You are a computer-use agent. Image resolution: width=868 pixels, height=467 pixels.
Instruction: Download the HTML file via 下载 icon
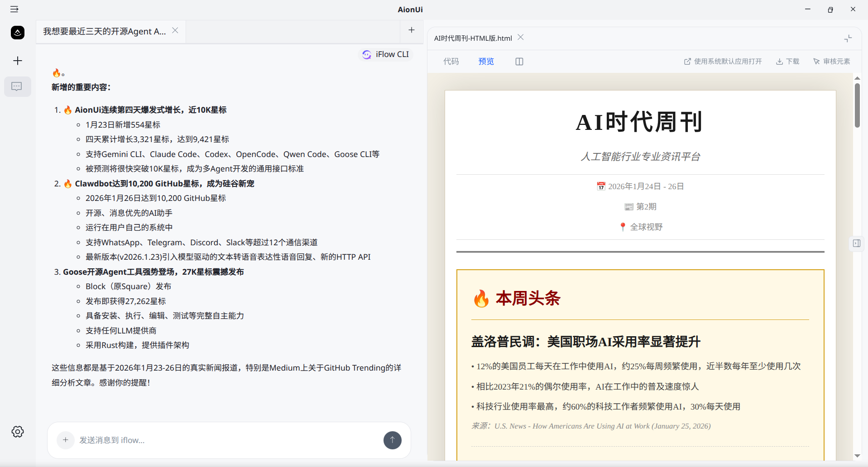[787, 61]
